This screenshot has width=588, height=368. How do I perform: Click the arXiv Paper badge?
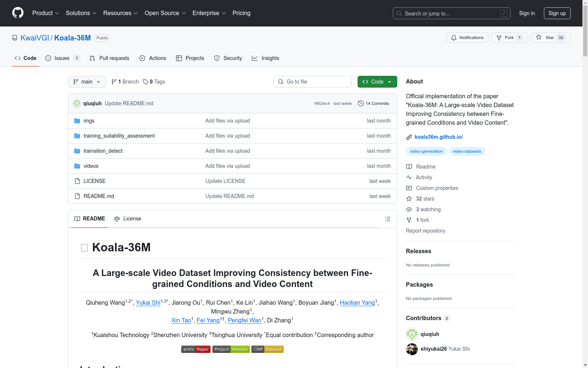pyautogui.click(x=196, y=349)
